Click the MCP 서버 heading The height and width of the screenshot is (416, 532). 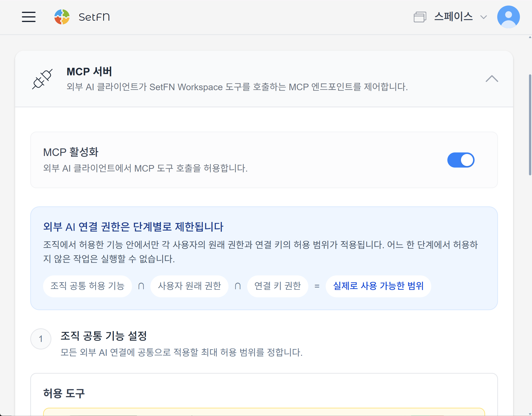point(89,72)
